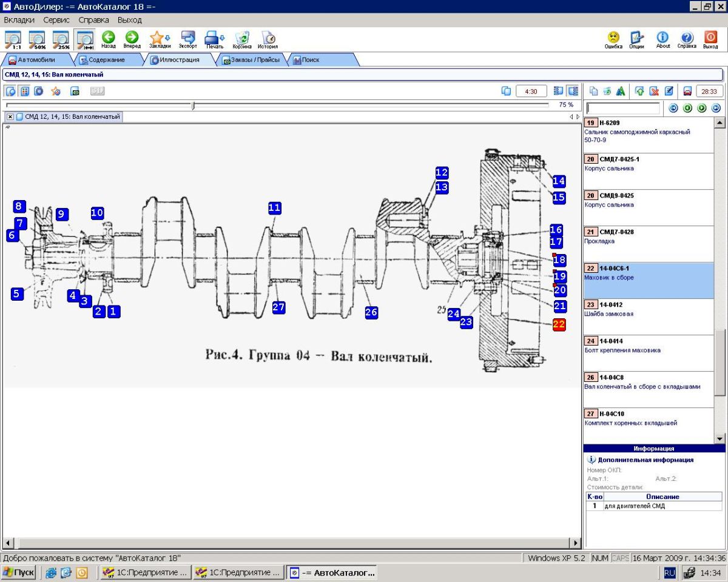
Task: Toggle the right-side parts list layout button
Action: (x=572, y=91)
